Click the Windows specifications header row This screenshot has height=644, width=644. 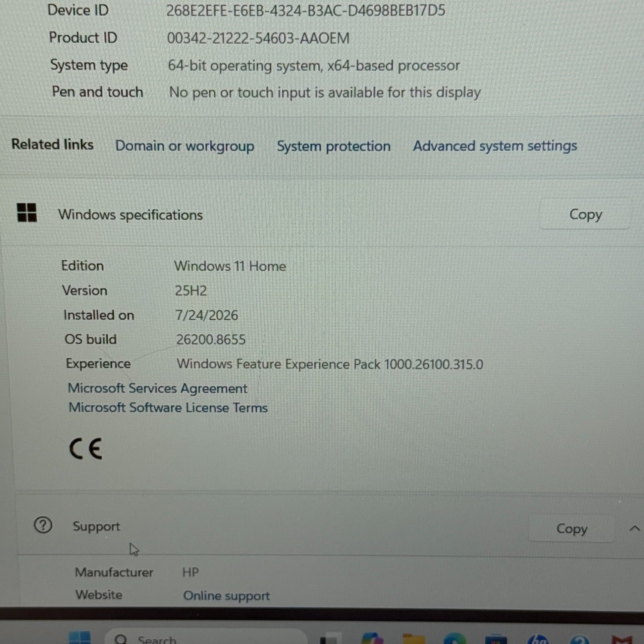[322, 214]
